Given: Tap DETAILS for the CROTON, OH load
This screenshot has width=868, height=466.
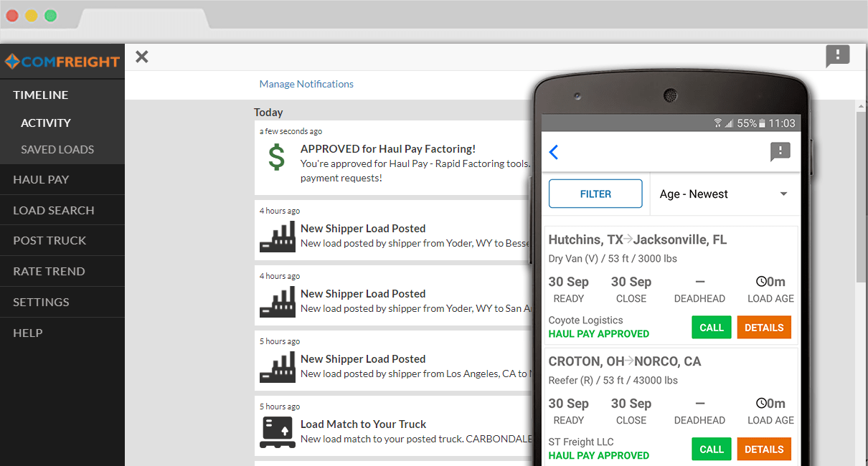Looking at the screenshot, I should point(764,450).
